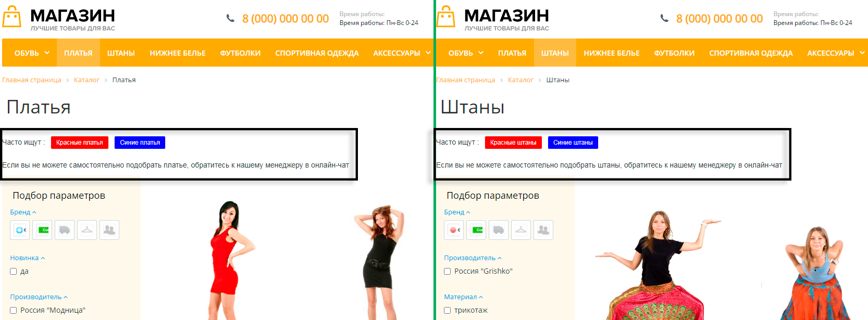Enable the Россия "Grishko" checkbox
The height and width of the screenshot is (320, 868).
(x=447, y=271)
